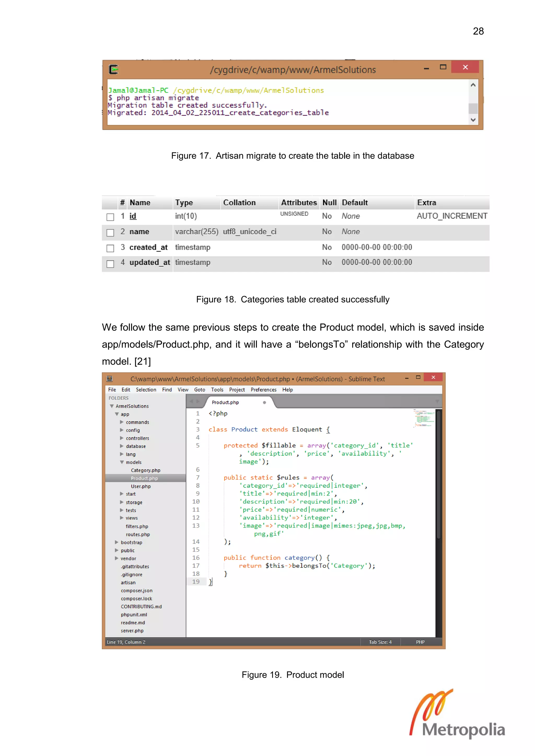
Task: Expand the vendor folder
Action: (x=117, y=558)
